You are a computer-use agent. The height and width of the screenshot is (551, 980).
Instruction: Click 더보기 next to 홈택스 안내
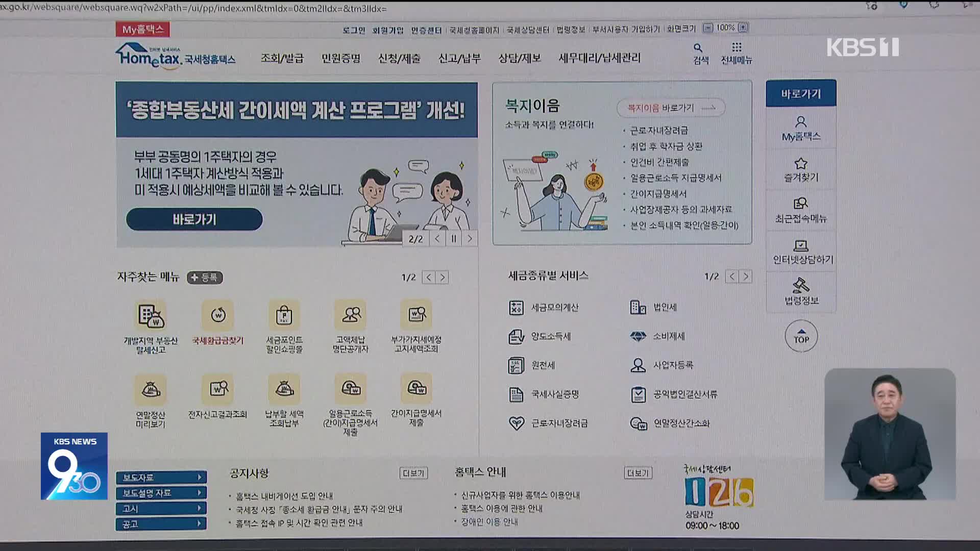(x=638, y=473)
